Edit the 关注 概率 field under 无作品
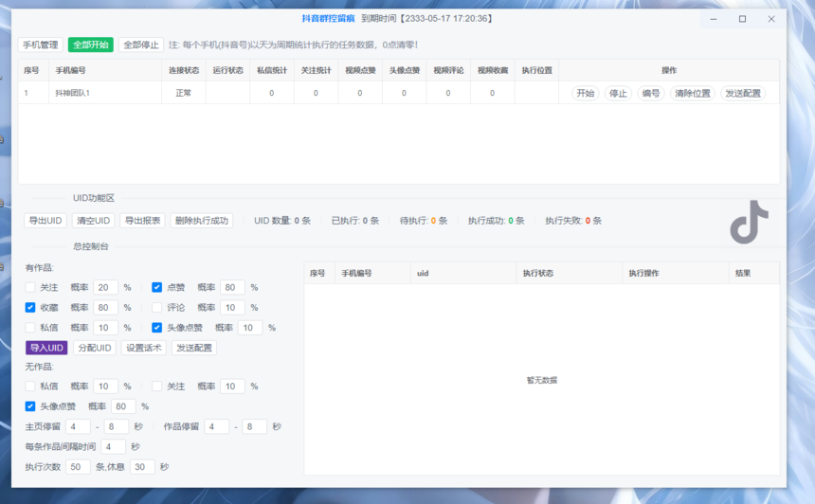This screenshot has height=504, width=815. [x=232, y=387]
